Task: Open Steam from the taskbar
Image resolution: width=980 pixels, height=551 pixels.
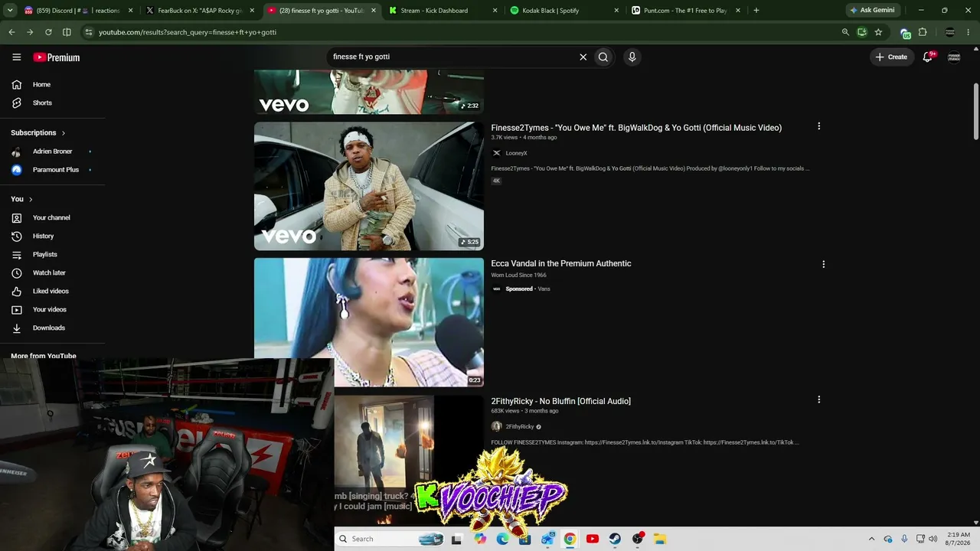Action: coord(615,539)
